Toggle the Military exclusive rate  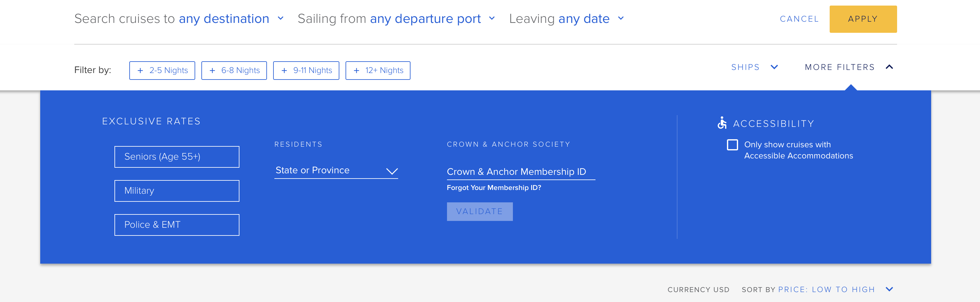(x=177, y=191)
